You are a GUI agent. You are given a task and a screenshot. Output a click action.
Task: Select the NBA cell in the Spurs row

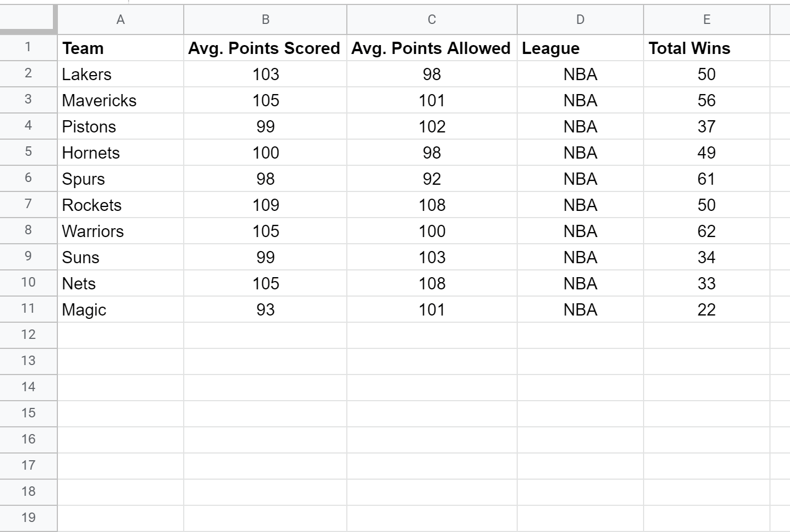[x=580, y=179]
